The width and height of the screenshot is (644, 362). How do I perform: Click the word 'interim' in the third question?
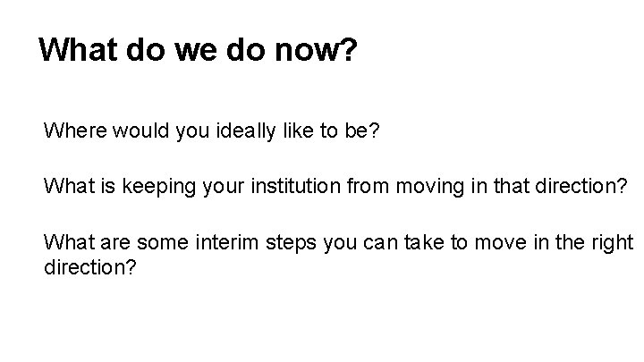pyautogui.click(x=226, y=242)
